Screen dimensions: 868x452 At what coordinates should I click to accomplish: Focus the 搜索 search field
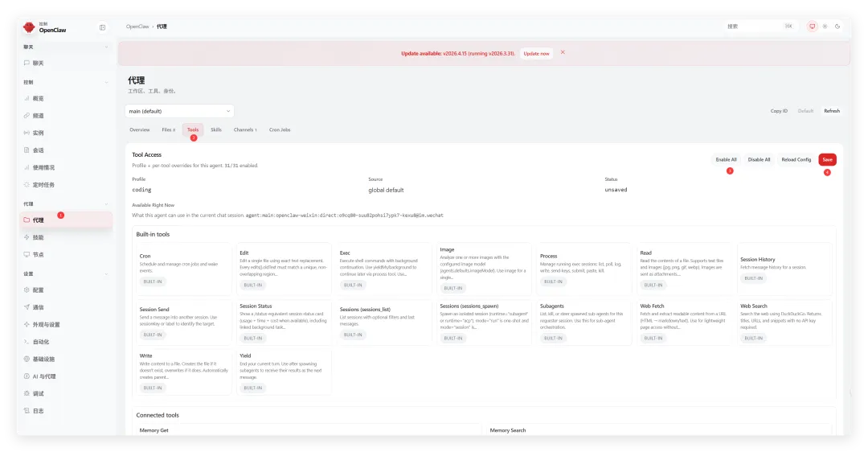pos(759,26)
